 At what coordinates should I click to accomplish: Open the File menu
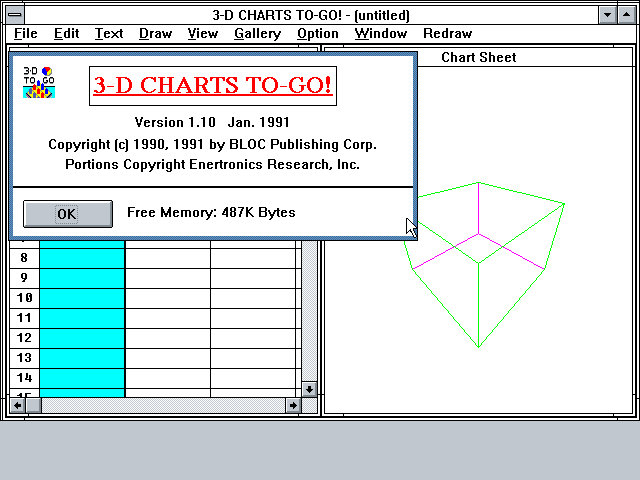(x=26, y=33)
